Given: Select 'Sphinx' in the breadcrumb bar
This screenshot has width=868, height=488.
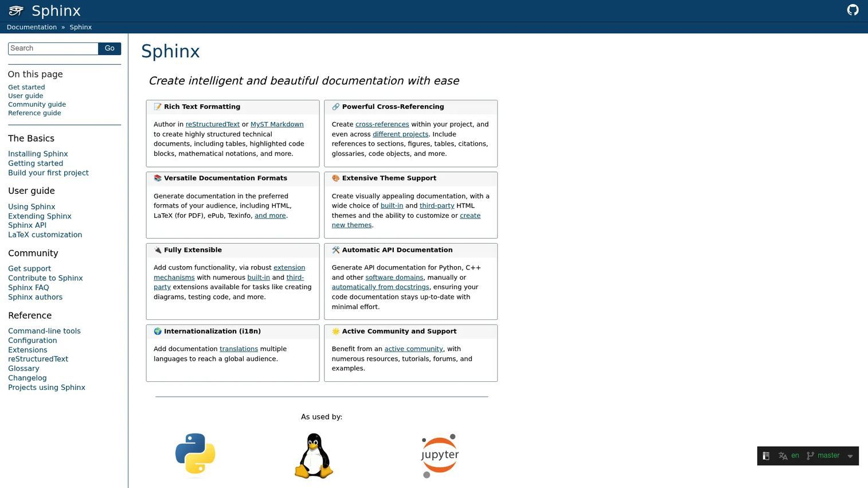Looking at the screenshot, I should [81, 28].
